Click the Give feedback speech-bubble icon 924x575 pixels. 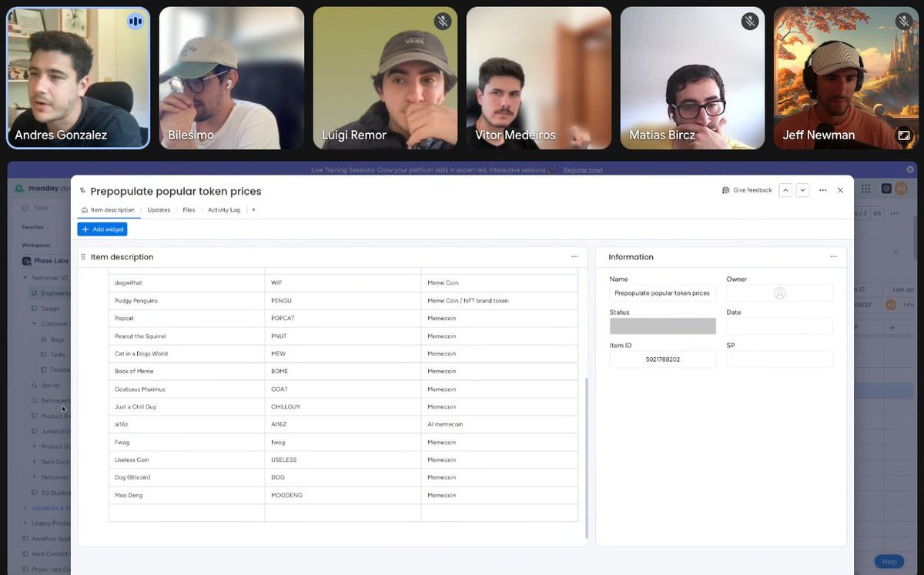click(x=725, y=190)
